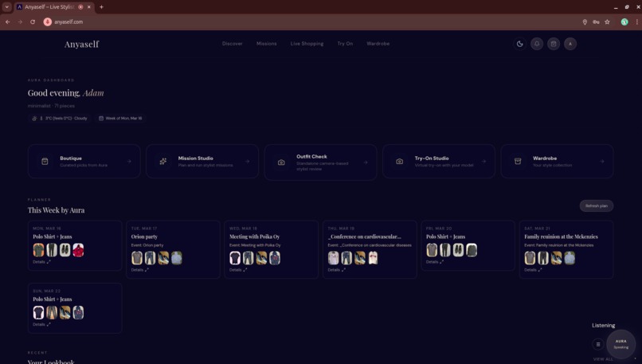Screen dimensions: 642x364
Task: Click "Meeting with Poika Oy" card title
Action: coord(254,237)
